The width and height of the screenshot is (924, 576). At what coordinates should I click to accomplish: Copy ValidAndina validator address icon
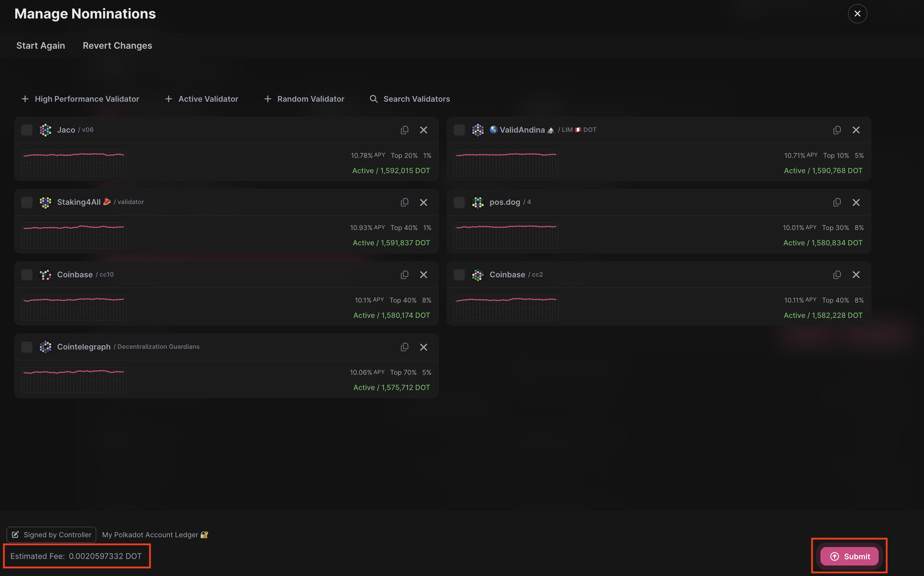coord(837,130)
